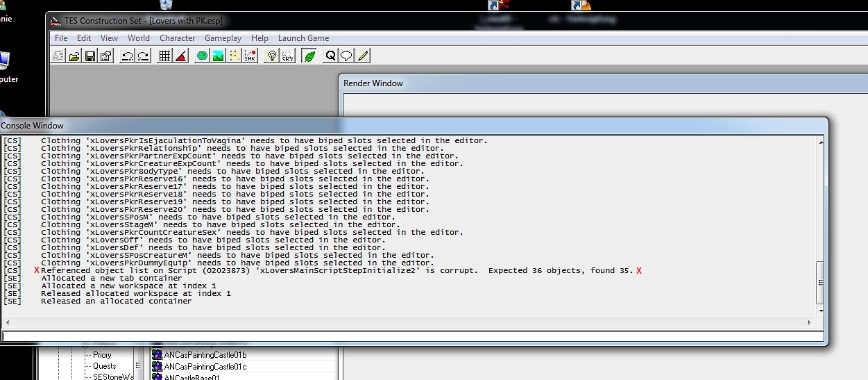
Task: Open the Quests Q toolbar icon
Action: (x=330, y=56)
